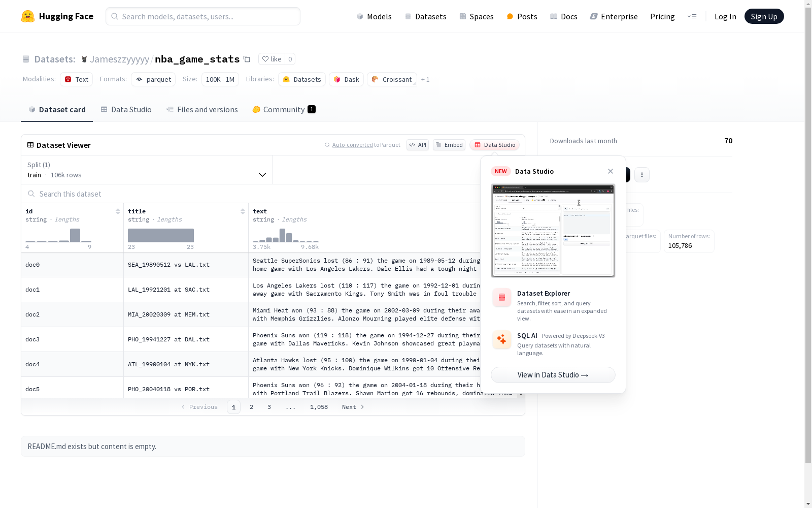The height and width of the screenshot is (508, 812).
Task: Copy dataset name with copy icon
Action: 247,59
